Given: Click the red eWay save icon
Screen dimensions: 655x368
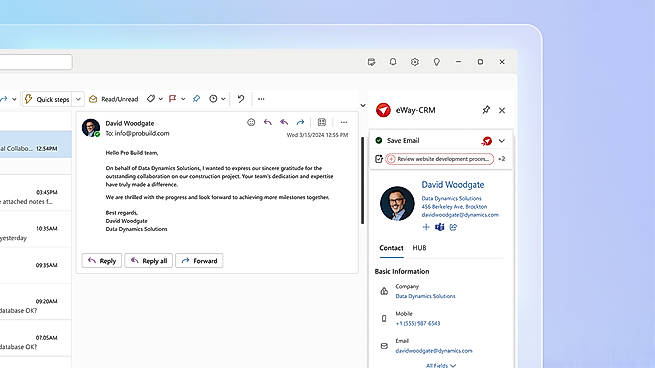Looking at the screenshot, I should click(487, 141).
